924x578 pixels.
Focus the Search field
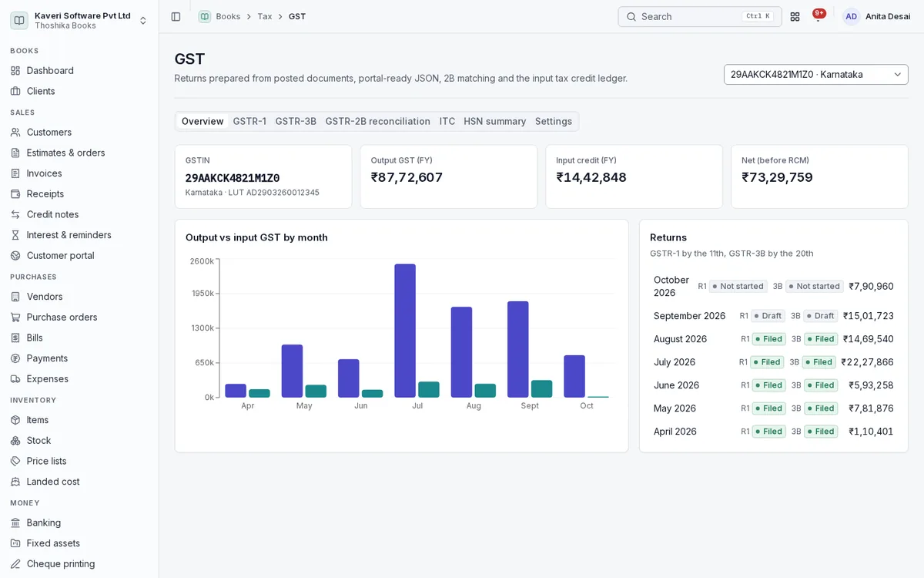coord(699,16)
